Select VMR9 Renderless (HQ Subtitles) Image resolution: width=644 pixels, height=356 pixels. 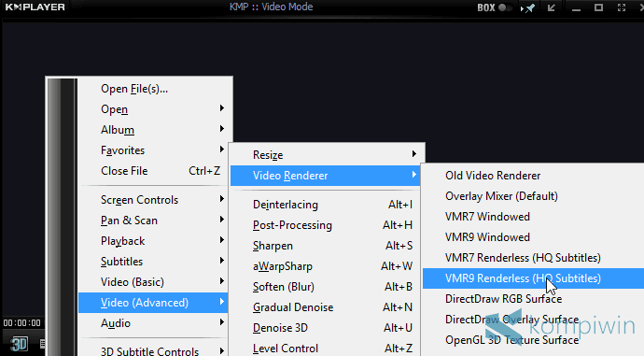533,278
